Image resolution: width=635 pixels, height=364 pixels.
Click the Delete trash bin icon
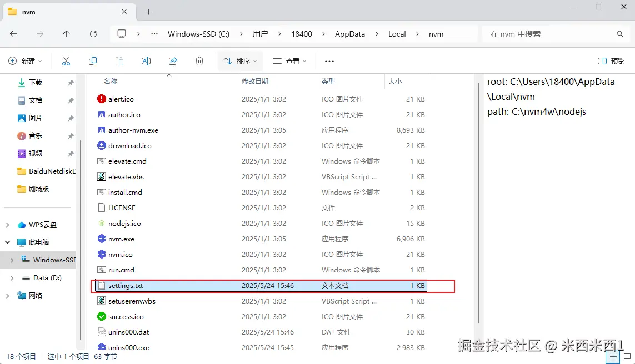199,61
